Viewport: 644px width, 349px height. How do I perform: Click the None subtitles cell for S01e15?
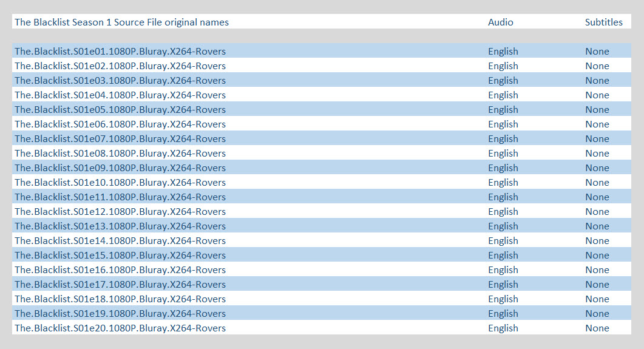coord(597,256)
